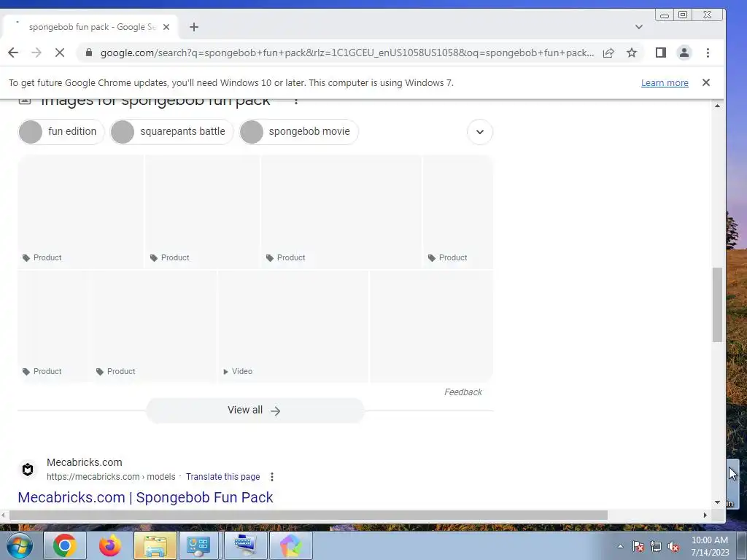
Task: Filter images by spongebob movie
Action: click(x=298, y=132)
